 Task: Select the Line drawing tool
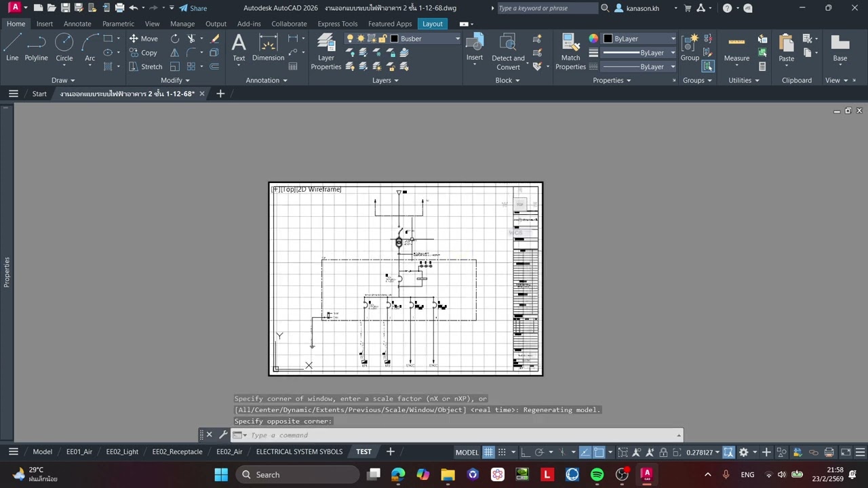(x=12, y=47)
